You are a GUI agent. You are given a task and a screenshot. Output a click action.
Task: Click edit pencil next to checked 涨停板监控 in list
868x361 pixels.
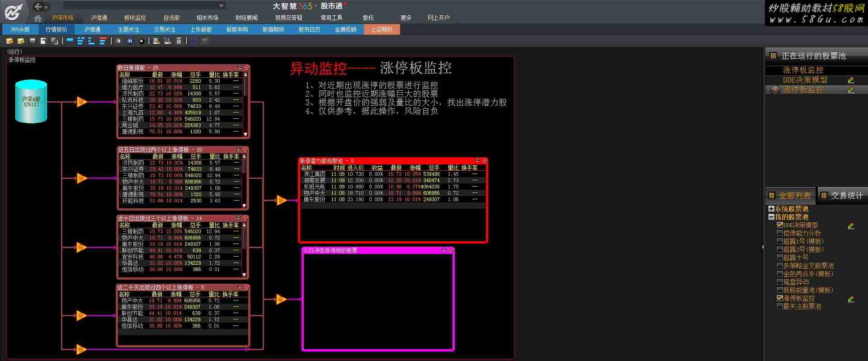[x=851, y=299]
